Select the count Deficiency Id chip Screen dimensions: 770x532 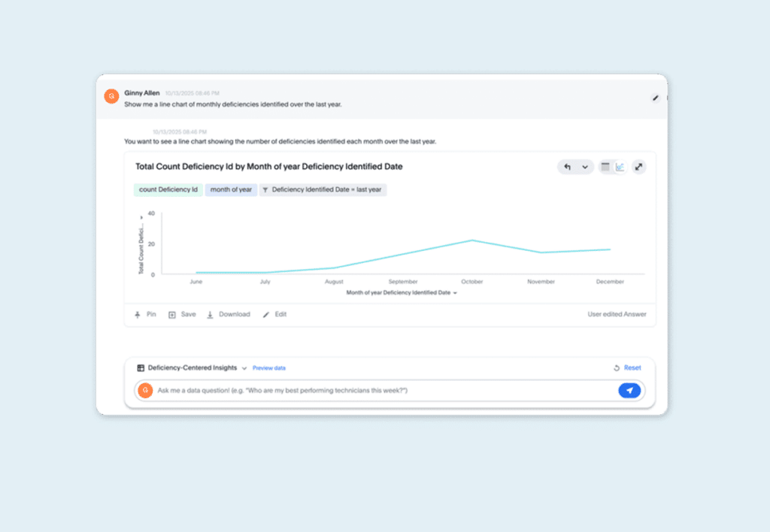click(x=168, y=189)
